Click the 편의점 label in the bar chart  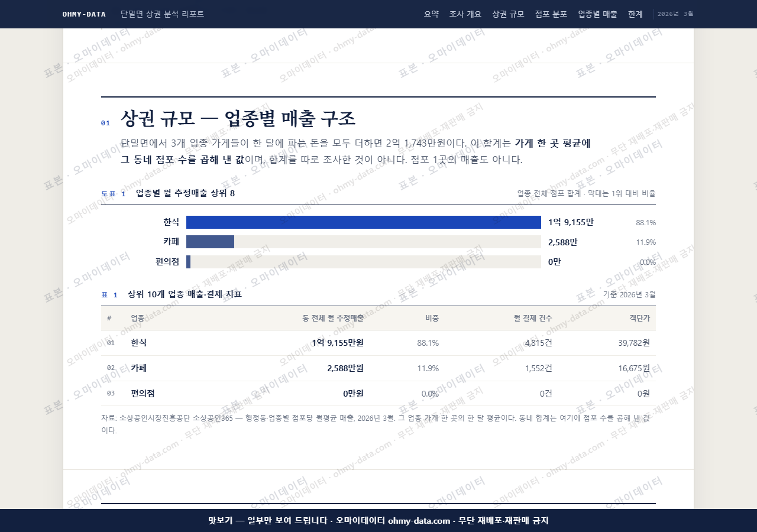(167, 262)
